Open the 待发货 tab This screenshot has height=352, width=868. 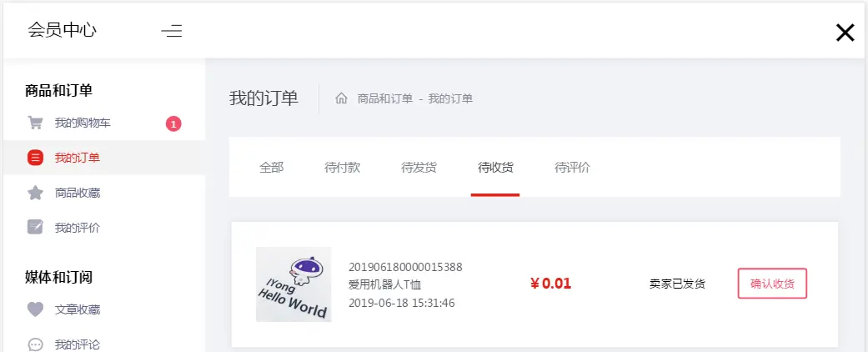coord(419,167)
